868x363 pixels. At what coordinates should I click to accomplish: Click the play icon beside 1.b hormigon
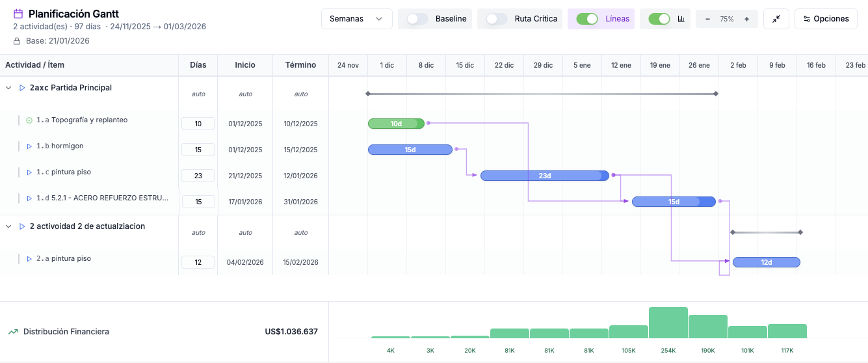29,146
